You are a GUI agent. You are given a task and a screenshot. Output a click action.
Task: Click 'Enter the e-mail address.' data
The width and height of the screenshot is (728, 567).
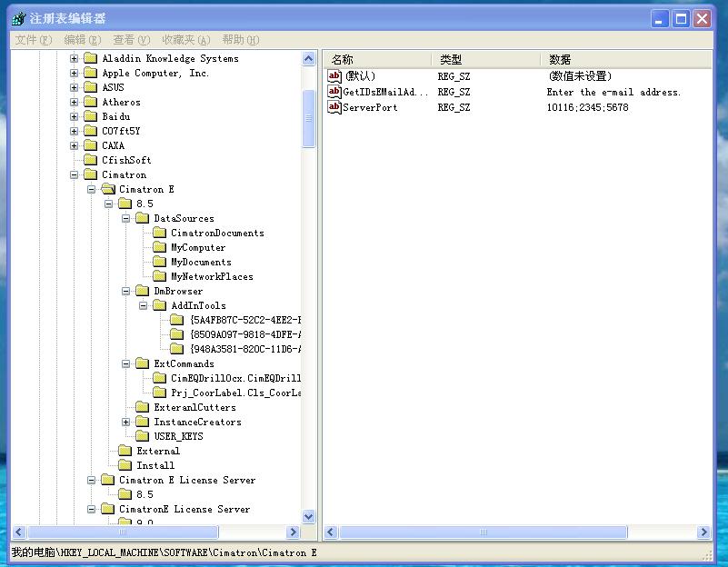(x=613, y=92)
